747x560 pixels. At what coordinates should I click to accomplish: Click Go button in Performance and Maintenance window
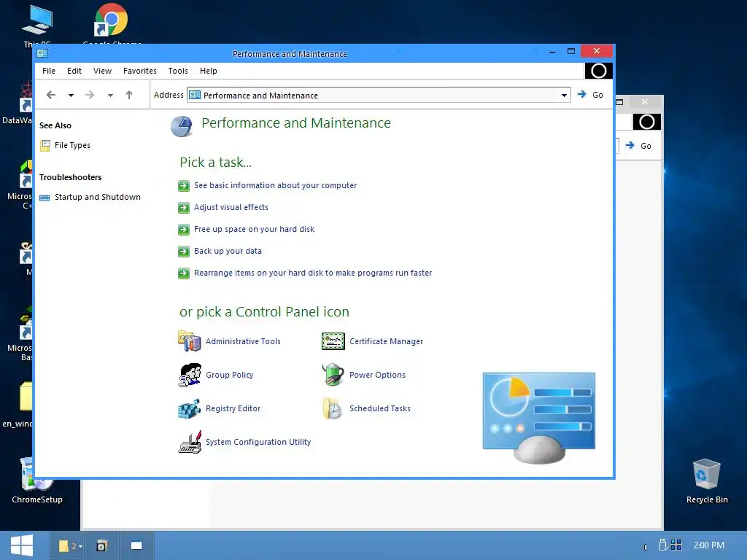pyautogui.click(x=591, y=95)
